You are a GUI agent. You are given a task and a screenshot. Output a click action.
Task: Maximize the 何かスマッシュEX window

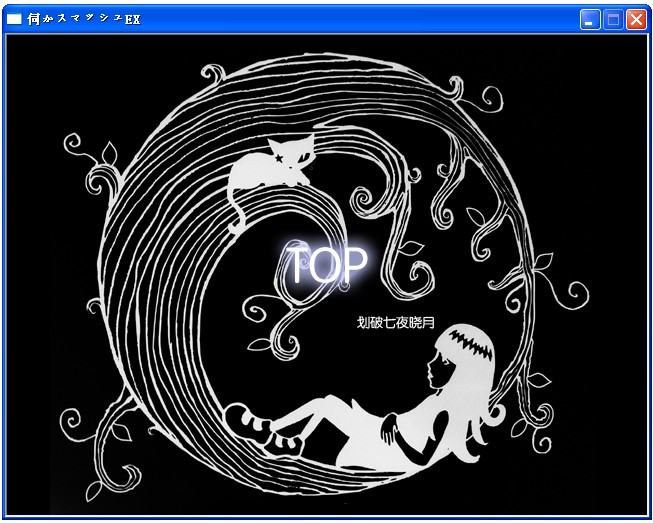coord(613,20)
